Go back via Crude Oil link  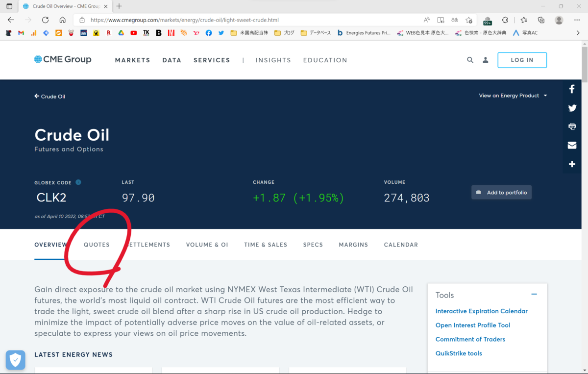[49, 97]
